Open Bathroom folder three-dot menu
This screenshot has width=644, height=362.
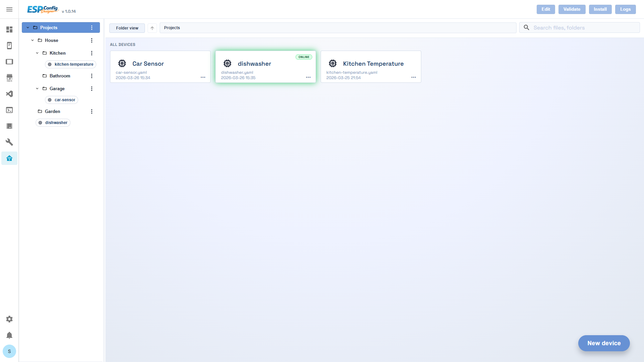click(92, 76)
